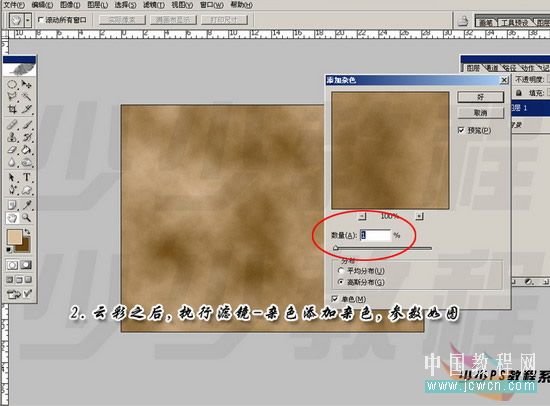Zoom out the noise preview with minus button

pyautogui.click(x=362, y=216)
